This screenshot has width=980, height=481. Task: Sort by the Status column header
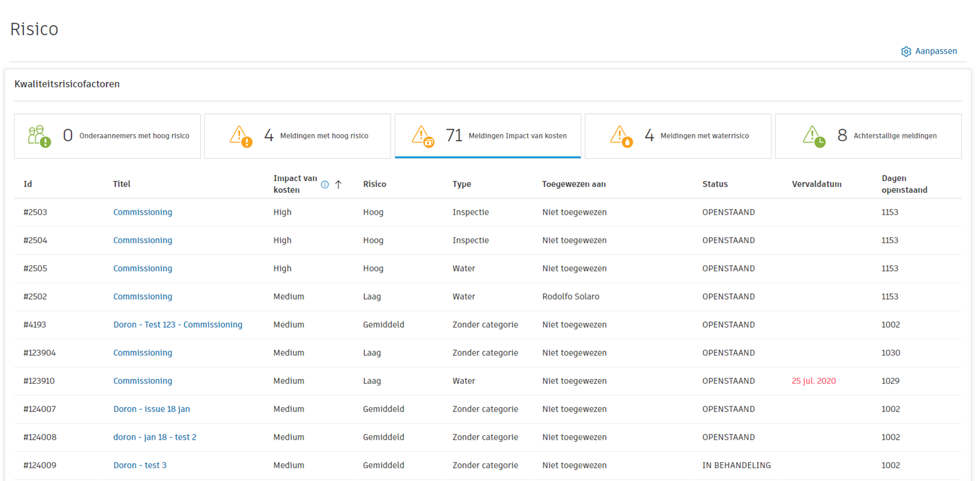pos(715,184)
